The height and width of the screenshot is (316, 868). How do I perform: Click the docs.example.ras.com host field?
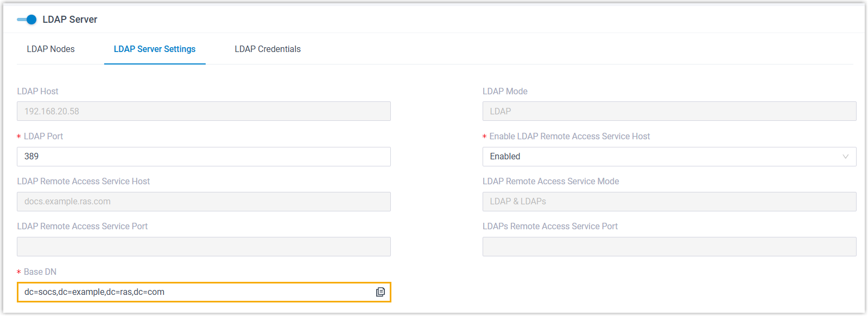pos(204,202)
